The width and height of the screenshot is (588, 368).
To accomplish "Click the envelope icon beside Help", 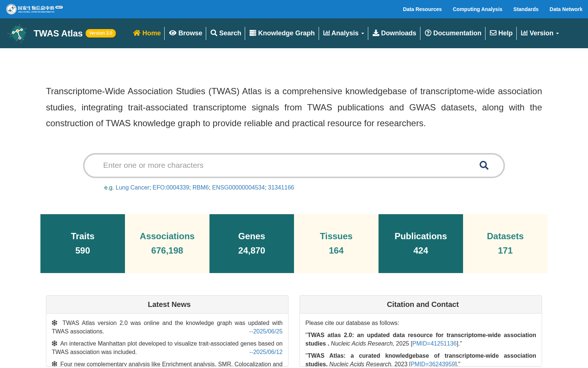I will coord(493,33).
